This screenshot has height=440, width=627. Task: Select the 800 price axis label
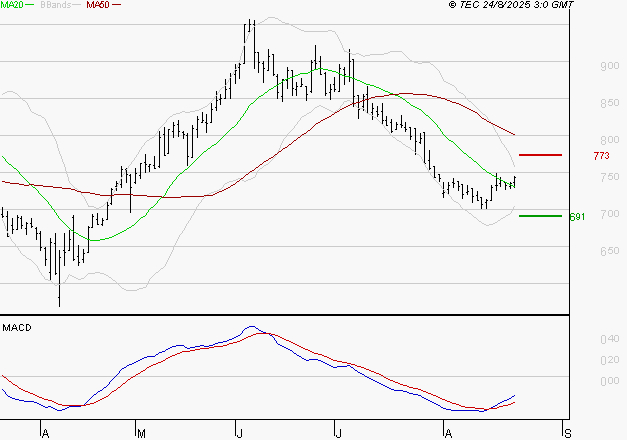click(x=580, y=140)
